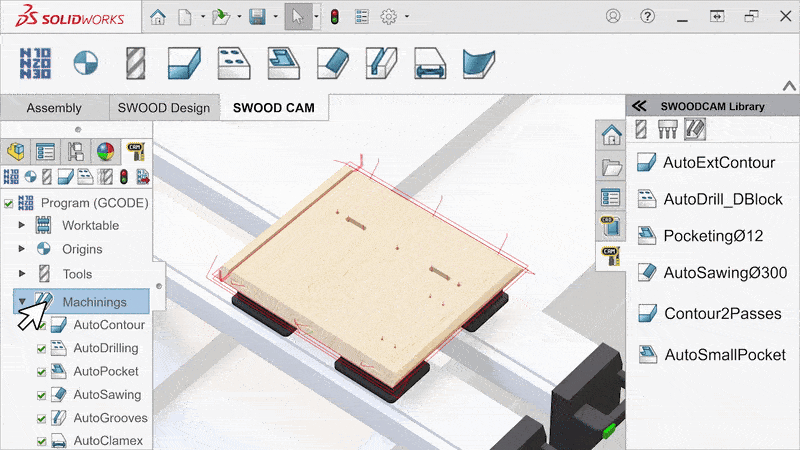
Task: Open the SWOOD CAM manager tab
Action: point(136,152)
